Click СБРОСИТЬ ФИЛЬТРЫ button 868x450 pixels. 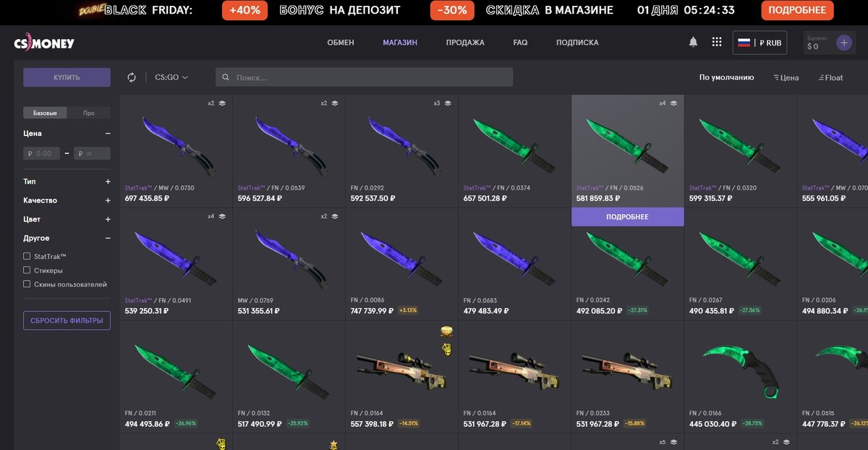coord(67,320)
